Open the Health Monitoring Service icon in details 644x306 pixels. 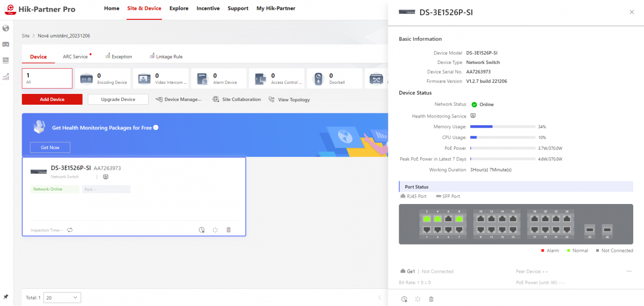coord(473,115)
